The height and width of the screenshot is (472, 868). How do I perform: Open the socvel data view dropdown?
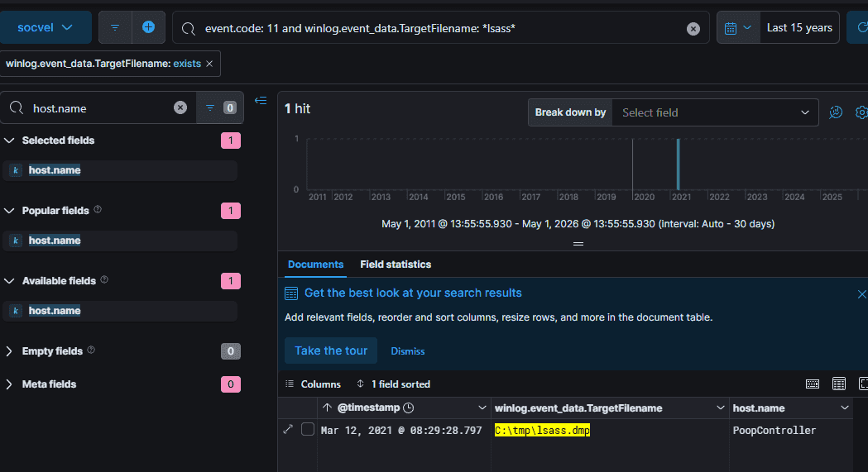pos(46,27)
